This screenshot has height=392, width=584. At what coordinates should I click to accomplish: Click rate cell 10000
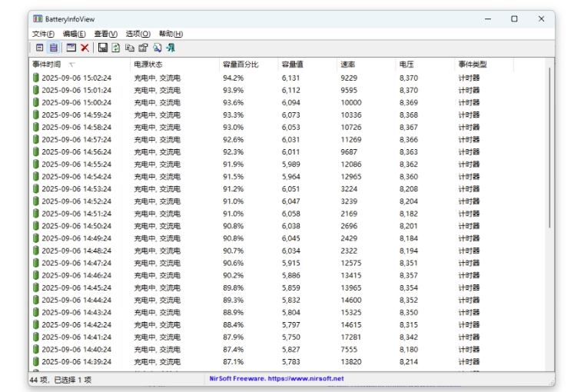351,102
